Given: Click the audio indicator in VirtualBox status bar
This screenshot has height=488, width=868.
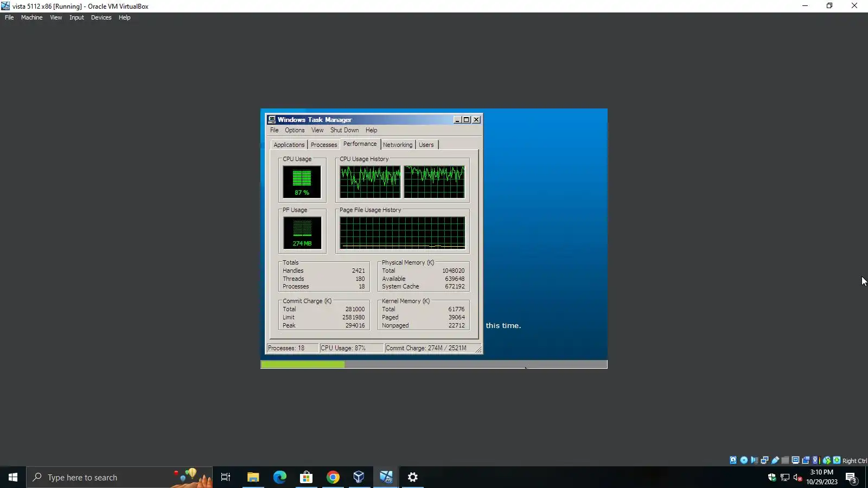Looking at the screenshot, I should coord(754,460).
